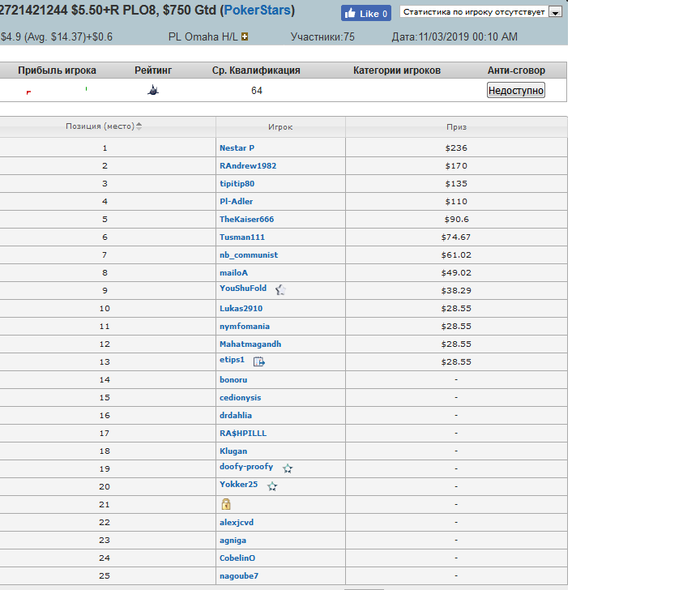Open player Nestar P profile
Viewport: 700px width, 590px height.
(x=237, y=148)
